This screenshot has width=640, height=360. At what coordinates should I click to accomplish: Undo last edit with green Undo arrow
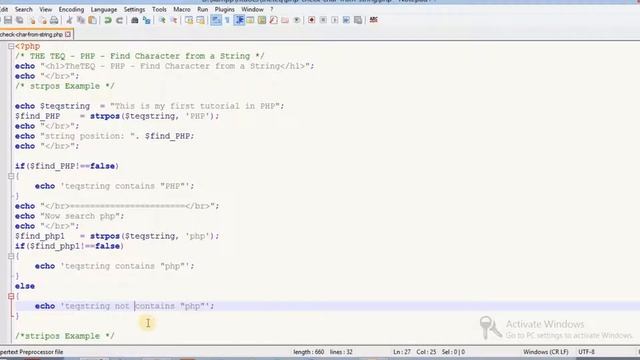coord(108,20)
